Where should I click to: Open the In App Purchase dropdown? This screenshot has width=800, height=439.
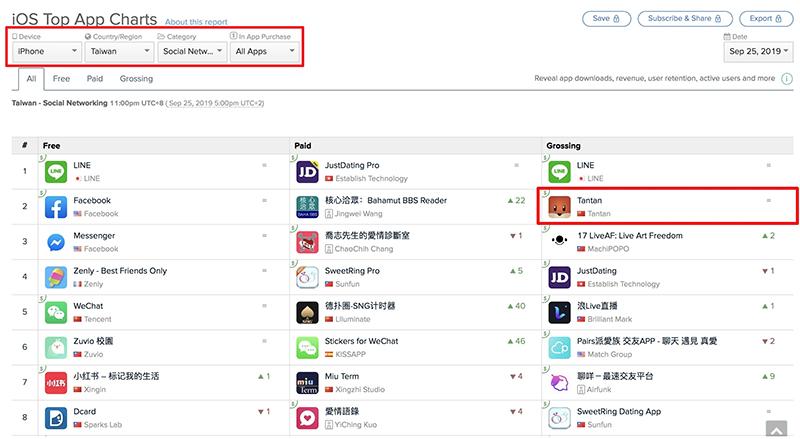(x=264, y=50)
